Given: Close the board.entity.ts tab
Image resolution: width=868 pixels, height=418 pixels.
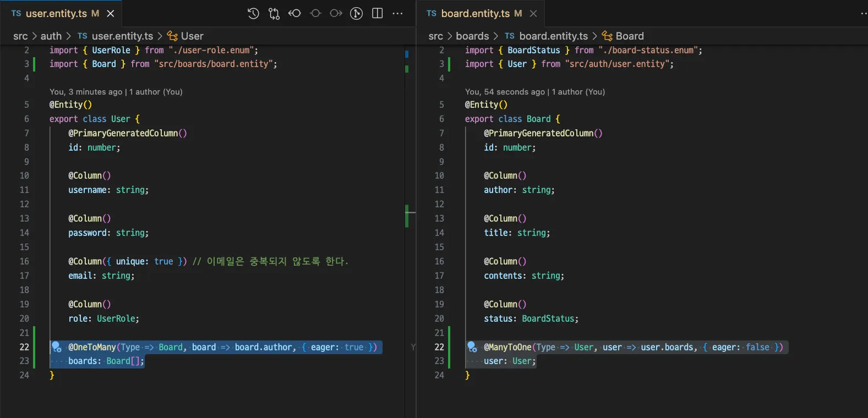Looking at the screenshot, I should tap(533, 13).
